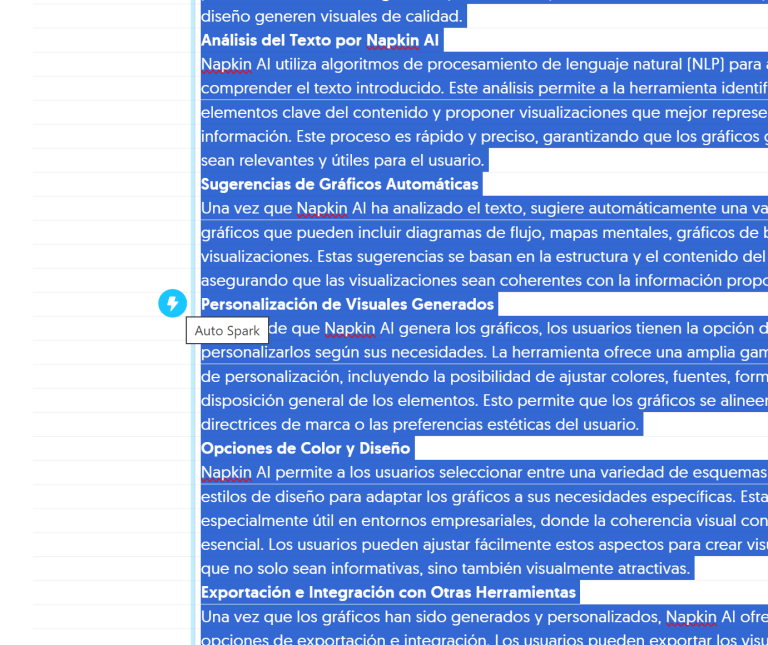Screen dimensions: 768x645
Task: Click the line starting 'directrices de marca o las preferencias'
Action: click(420, 424)
